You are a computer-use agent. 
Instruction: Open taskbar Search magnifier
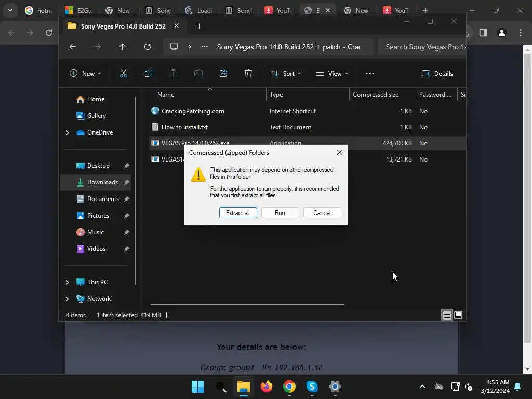pyautogui.click(x=221, y=387)
